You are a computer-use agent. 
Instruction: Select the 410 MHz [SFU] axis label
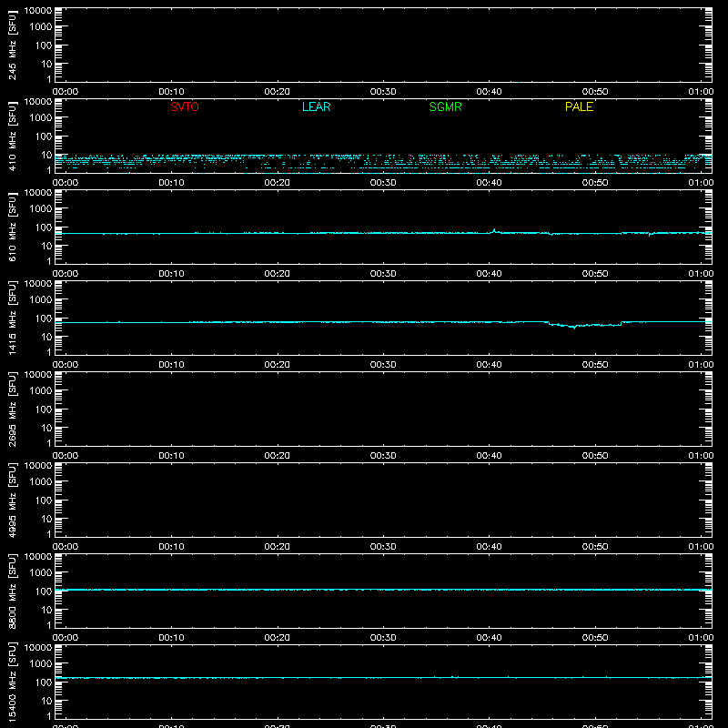[x=12, y=136]
